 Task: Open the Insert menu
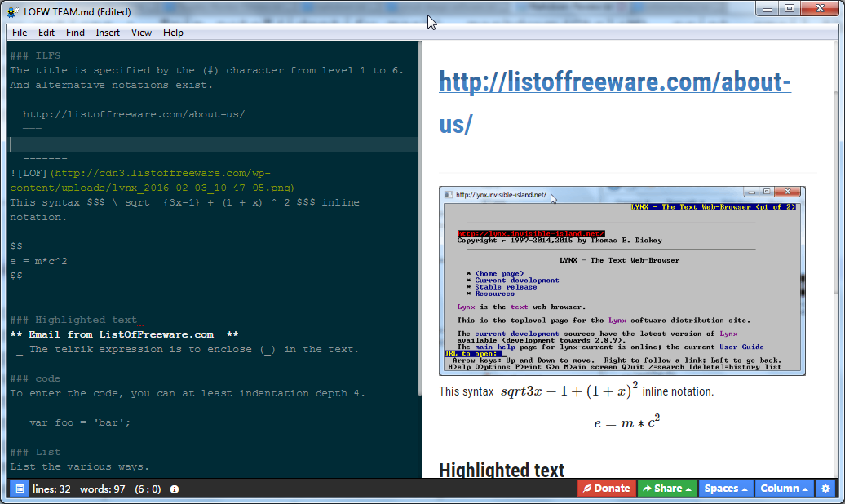pos(108,33)
